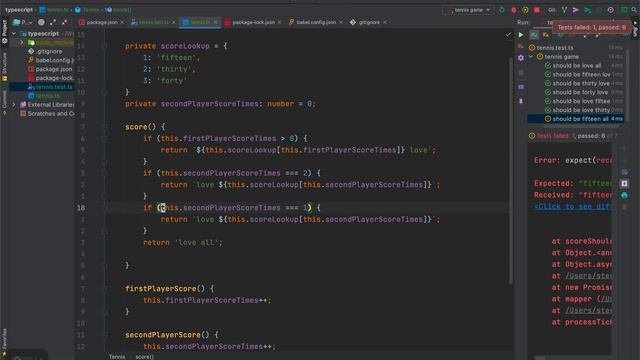Open Project view selector dropdown

coord(22,22)
